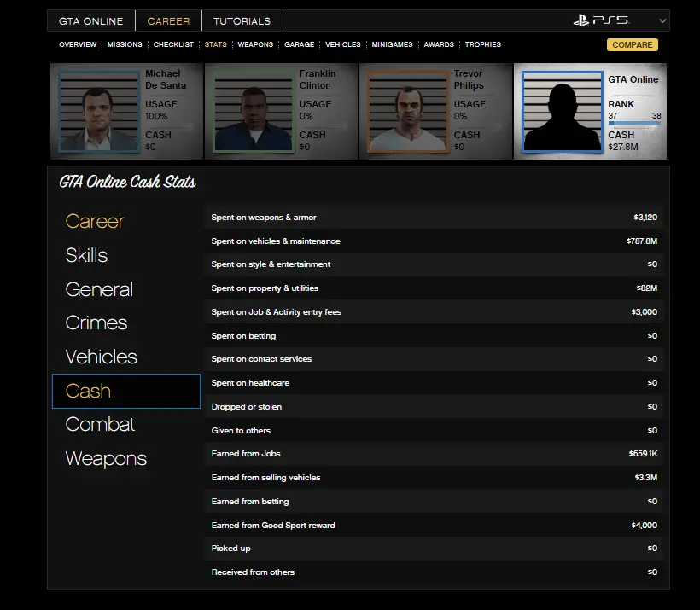Open the Trophies page
The height and width of the screenshot is (610, 700).
pyautogui.click(x=483, y=44)
